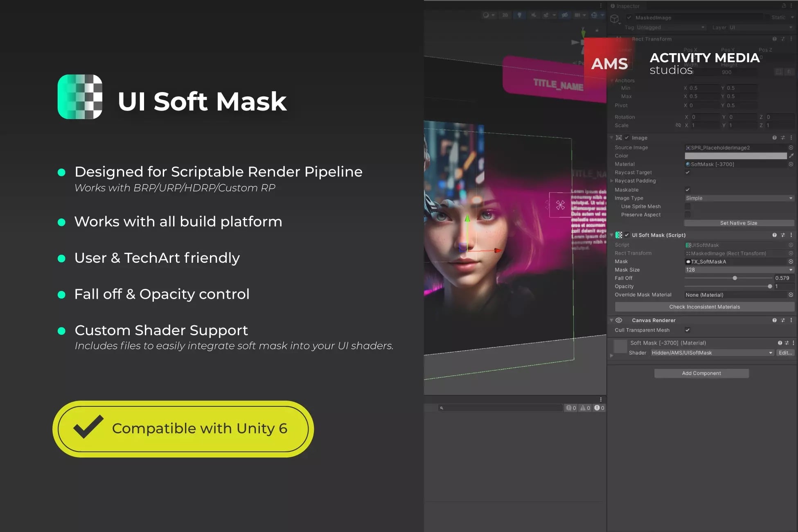This screenshot has width=798, height=532.
Task: Toggle Cull Transparent Mesh checkbox
Action: (688, 330)
